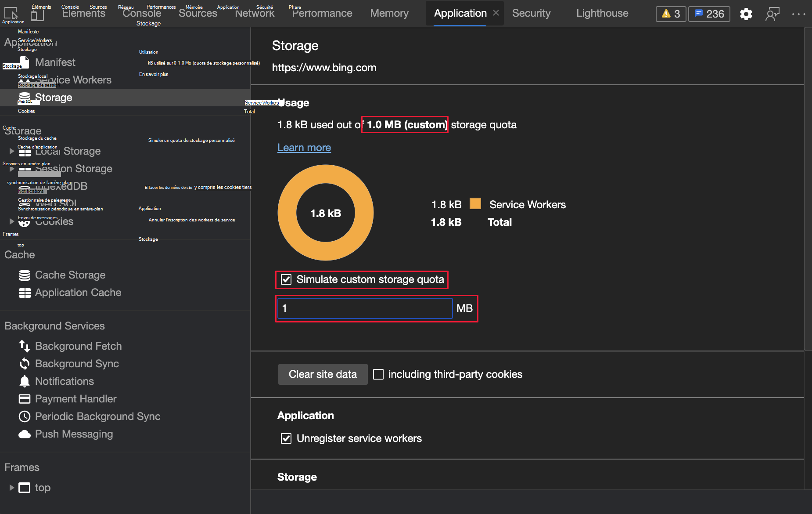Expand the top frame node
Viewport: 812px width, 514px height.
coord(12,488)
